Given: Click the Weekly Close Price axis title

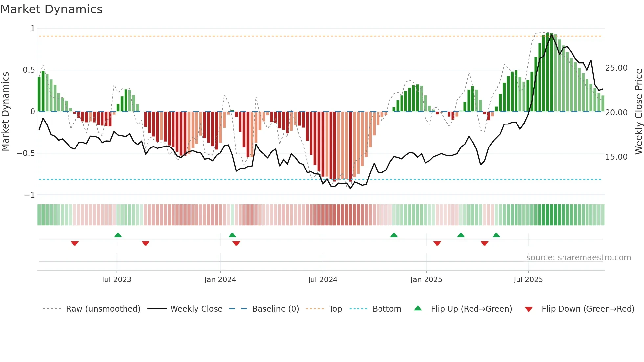Looking at the screenshot, I should click(x=638, y=111).
